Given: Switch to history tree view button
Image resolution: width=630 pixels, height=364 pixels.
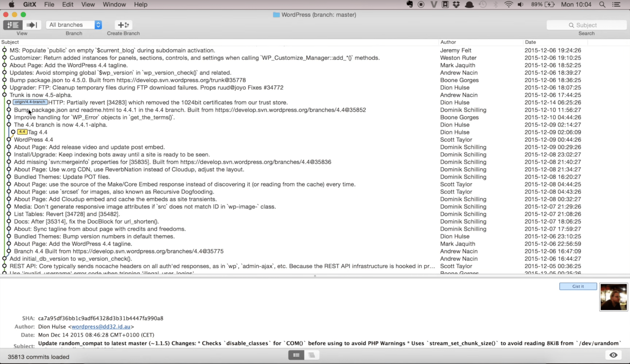Looking at the screenshot, I should tap(13, 25).
